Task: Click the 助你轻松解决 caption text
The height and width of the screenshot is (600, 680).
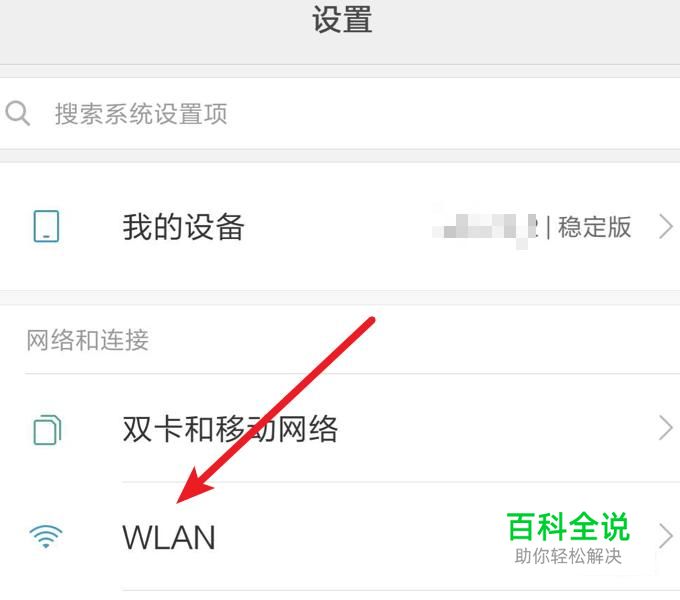Action: click(x=568, y=556)
